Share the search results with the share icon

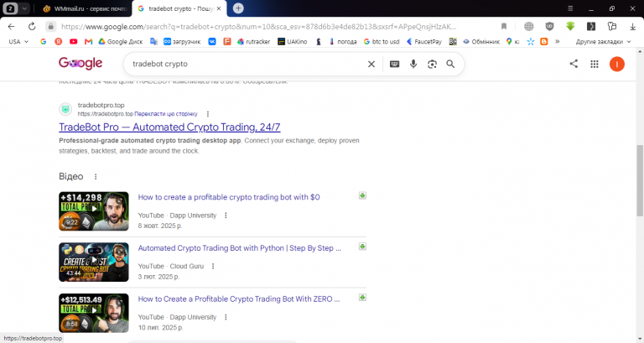[x=574, y=64]
